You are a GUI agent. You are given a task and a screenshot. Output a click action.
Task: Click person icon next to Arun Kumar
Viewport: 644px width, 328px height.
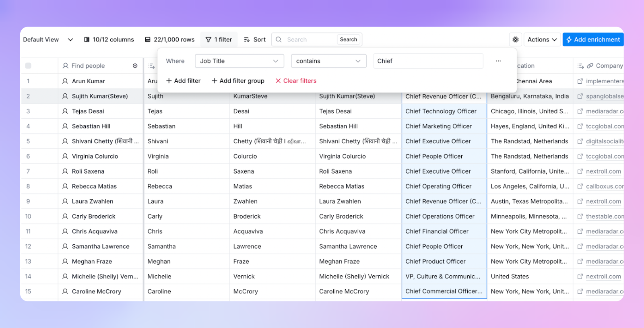tap(65, 81)
